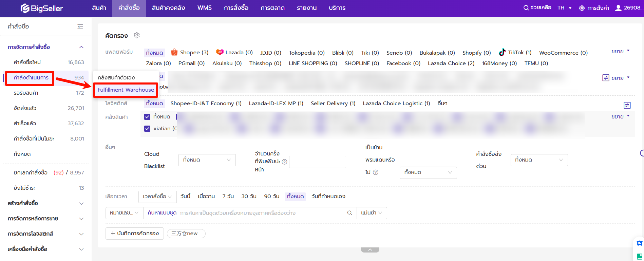Choose custom date range option
The width and height of the screenshot is (644, 261).
[x=328, y=197]
